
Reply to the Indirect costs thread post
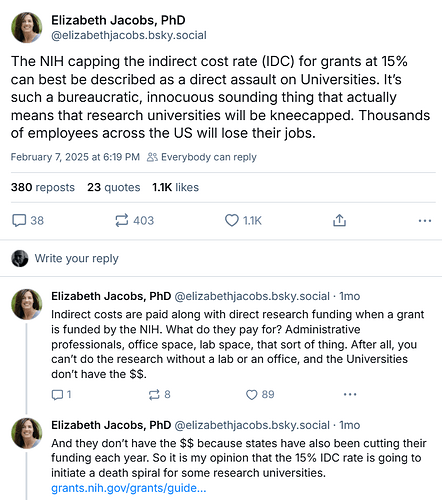pyautogui.click(x=57, y=395)
